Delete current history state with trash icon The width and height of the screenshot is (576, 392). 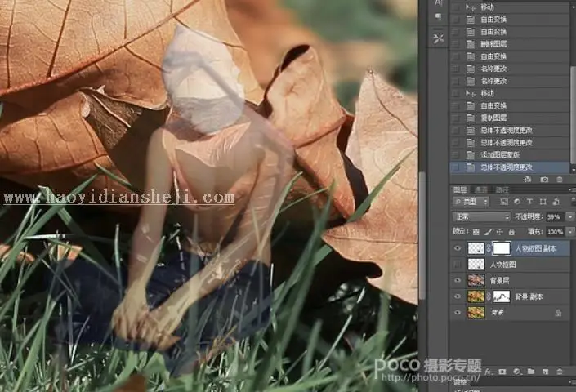click(560, 180)
